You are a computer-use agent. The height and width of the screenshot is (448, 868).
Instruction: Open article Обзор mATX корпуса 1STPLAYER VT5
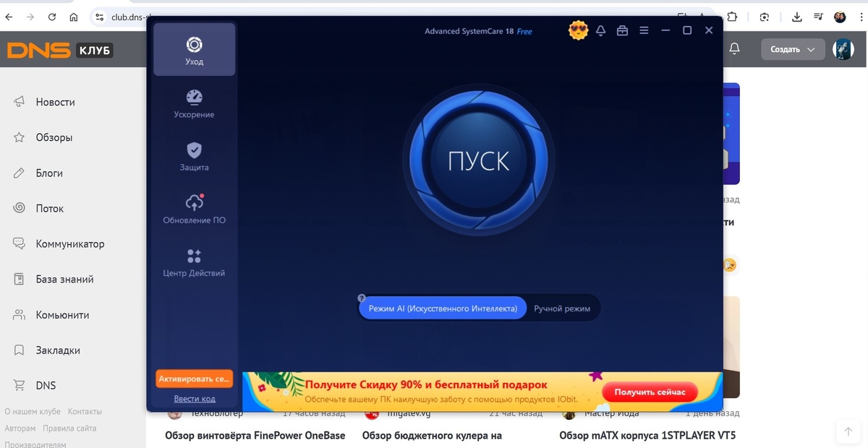(x=647, y=435)
